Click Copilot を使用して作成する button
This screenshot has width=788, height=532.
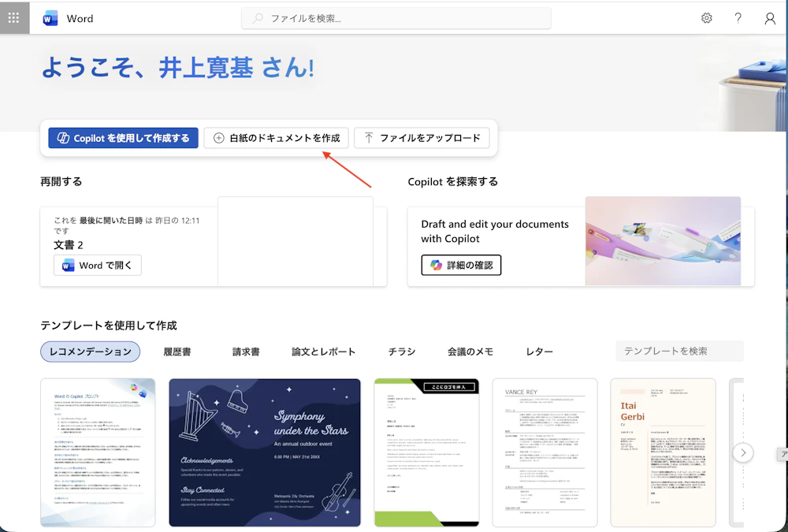point(123,138)
